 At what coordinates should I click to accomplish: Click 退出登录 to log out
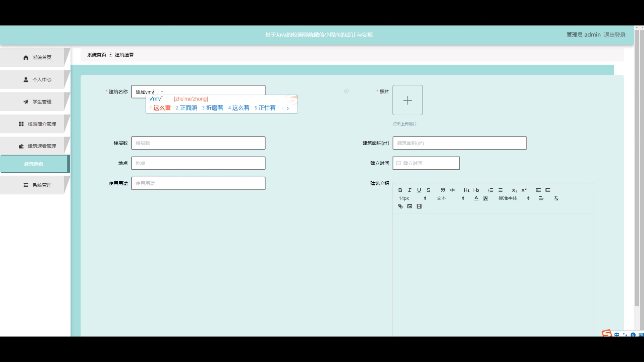[x=614, y=35]
